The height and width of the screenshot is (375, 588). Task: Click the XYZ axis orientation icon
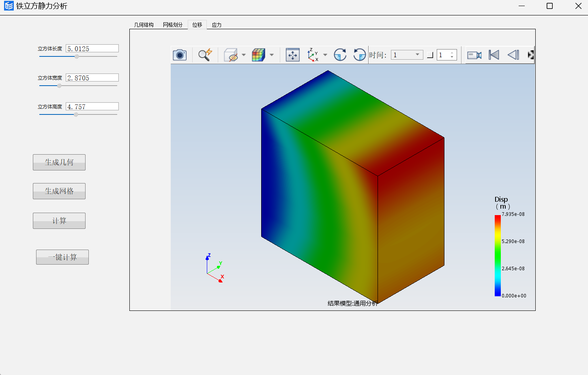313,55
